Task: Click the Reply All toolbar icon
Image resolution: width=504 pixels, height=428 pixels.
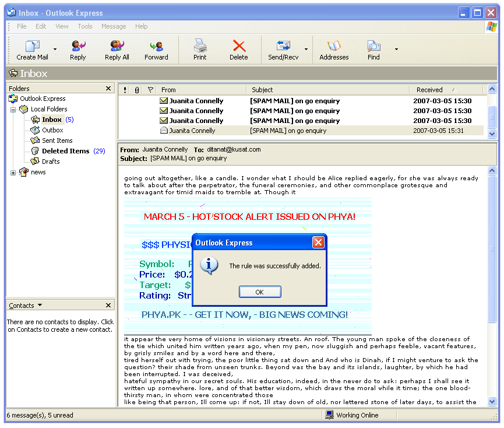Action: coord(117,46)
